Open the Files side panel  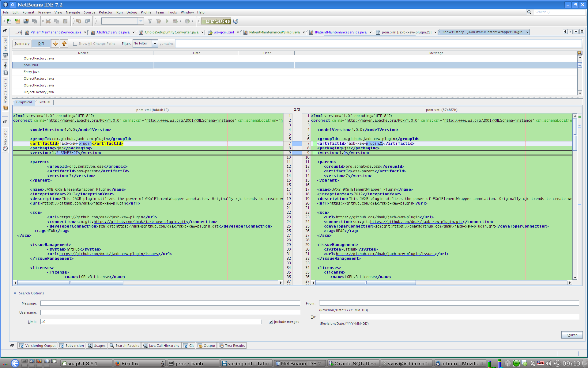pyautogui.click(x=5, y=68)
